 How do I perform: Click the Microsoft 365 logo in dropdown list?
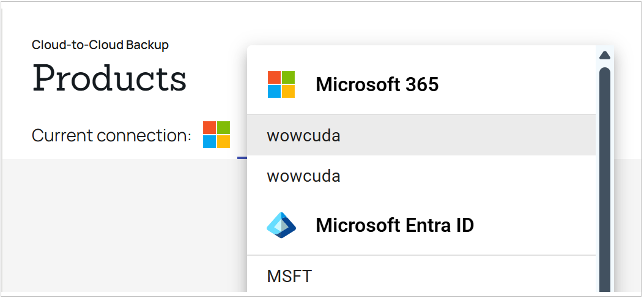coord(281,84)
